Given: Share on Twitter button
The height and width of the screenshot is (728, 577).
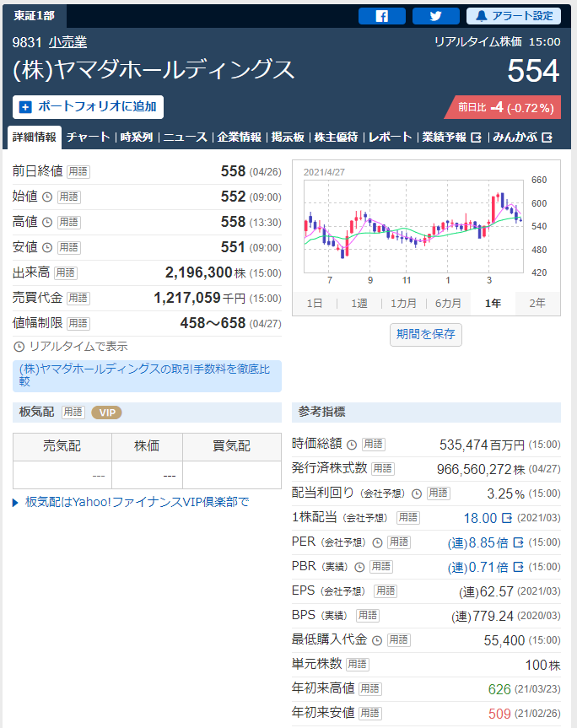Looking at the screenshot, I should (435, 16).
